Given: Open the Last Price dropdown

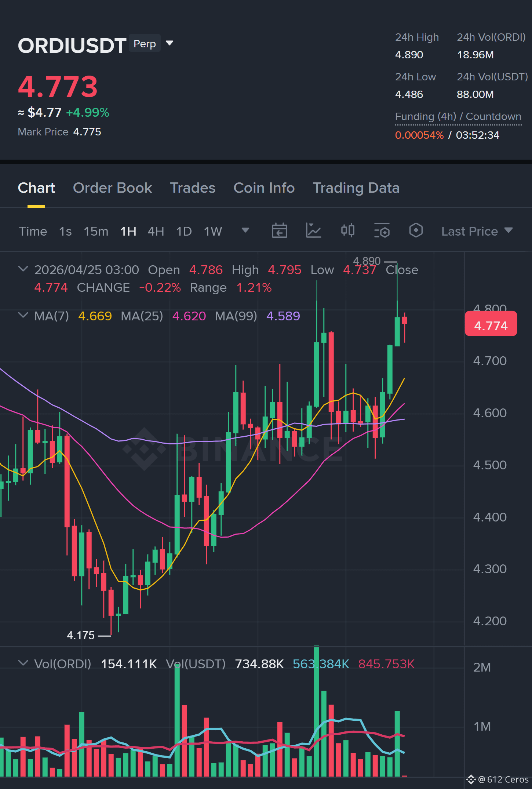Looking at the screenshot, I should coord(477,231).
